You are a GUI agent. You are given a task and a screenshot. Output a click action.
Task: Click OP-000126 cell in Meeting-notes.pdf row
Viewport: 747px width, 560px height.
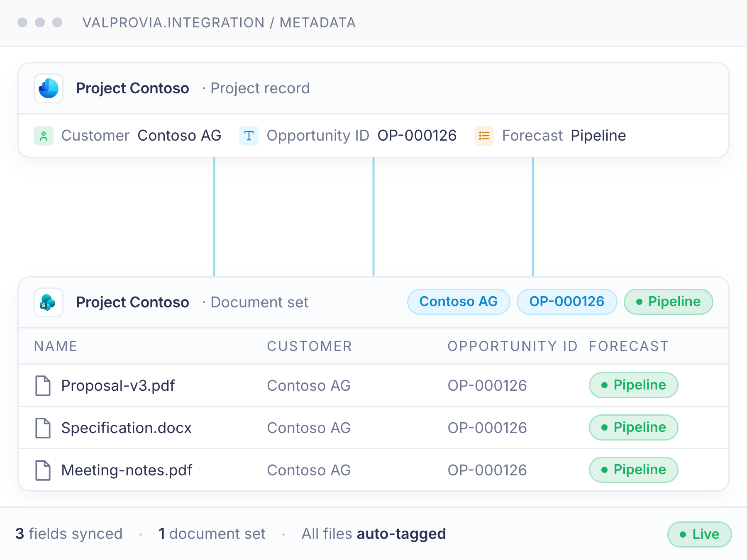click(x=487, y=470)
